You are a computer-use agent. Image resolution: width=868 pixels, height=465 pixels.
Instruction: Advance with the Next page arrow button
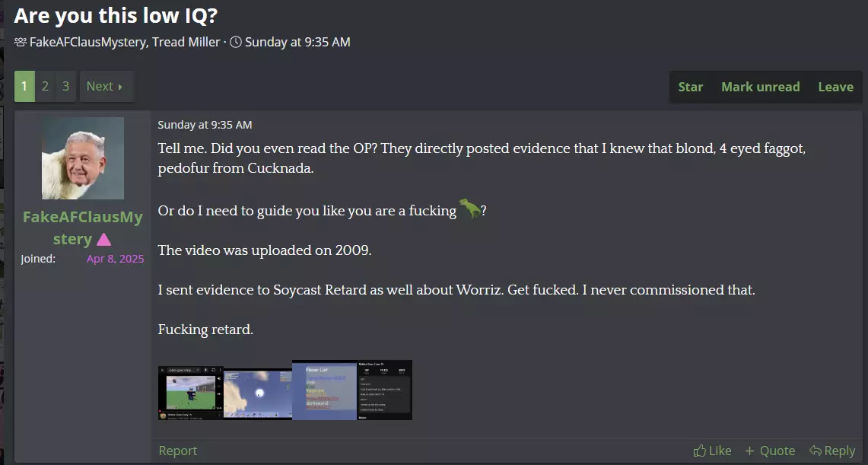click(107, 86)
